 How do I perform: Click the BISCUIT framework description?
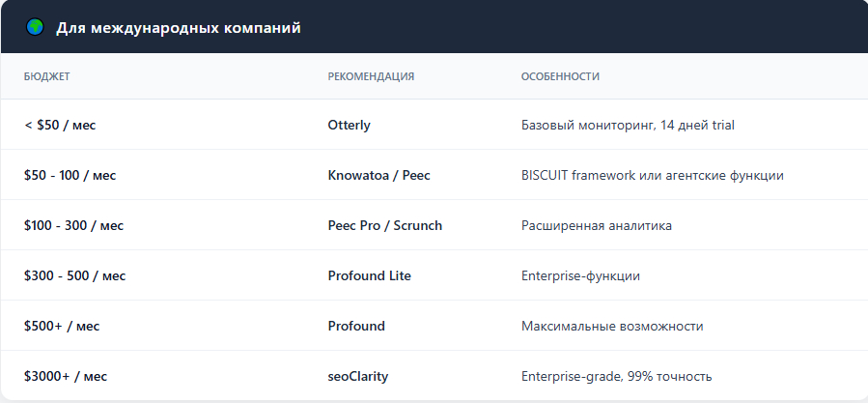[652, 175]
